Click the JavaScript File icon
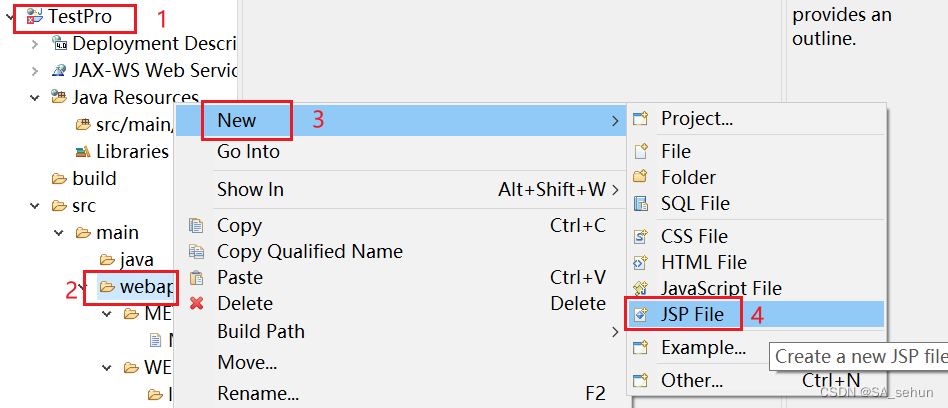The width and height of the screenshot is (948, 408). pyautogui.click(x=641, y=289)
